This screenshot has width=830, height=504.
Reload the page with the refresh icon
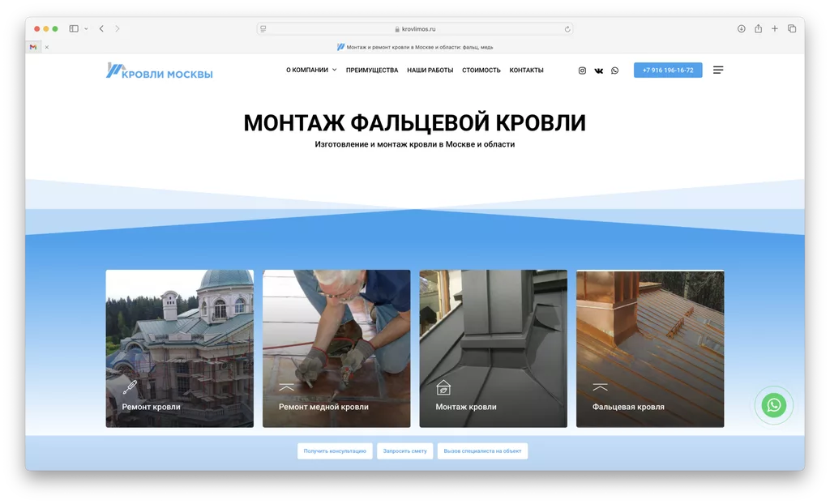pos(567,29)
